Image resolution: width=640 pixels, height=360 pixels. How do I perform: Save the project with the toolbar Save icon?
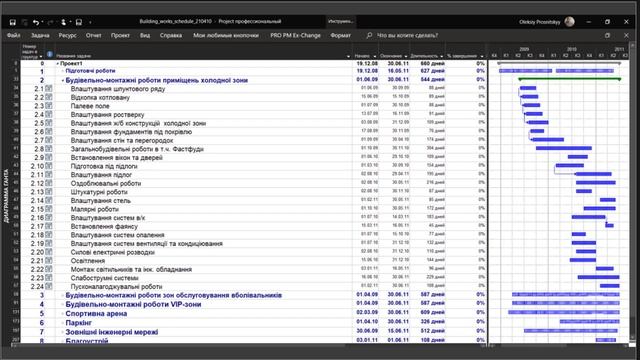point(13,22)
